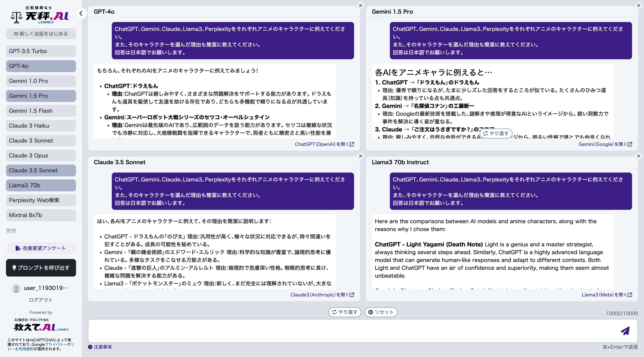Toggle the Claude 3 Sonnet model
Image resolution: width=644 pixels, height=357 pixels.
tap(41, 140)
